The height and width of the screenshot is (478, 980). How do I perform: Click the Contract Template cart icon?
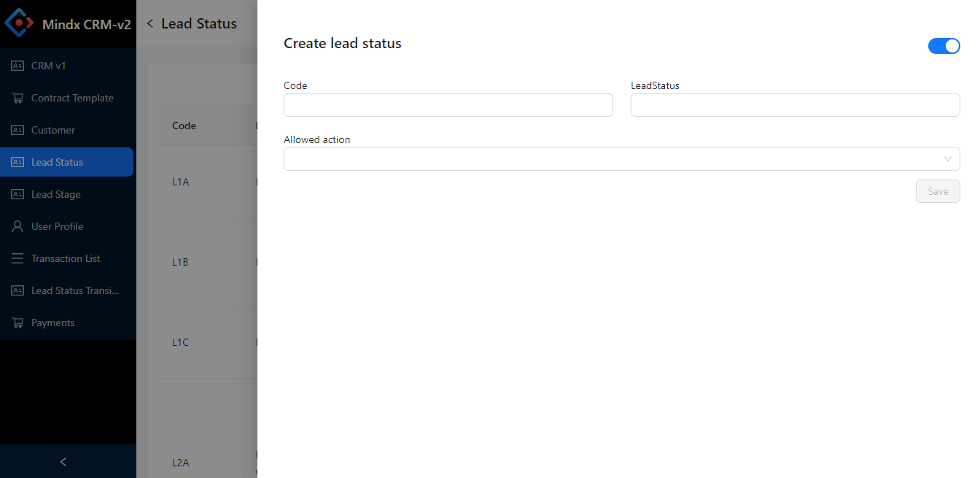pos(17,98)
